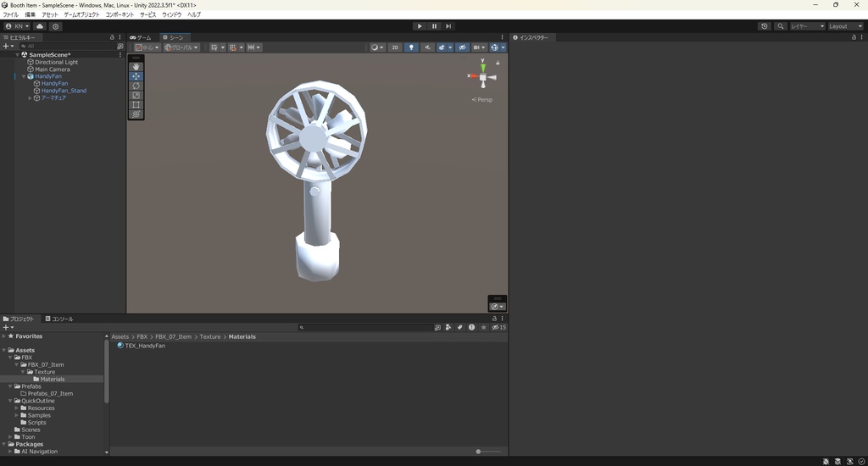Image resolution: width=868 pixels, height=466 pixels.
Task: Click the global search magnifier icon
Action: [x=781, y=26]
